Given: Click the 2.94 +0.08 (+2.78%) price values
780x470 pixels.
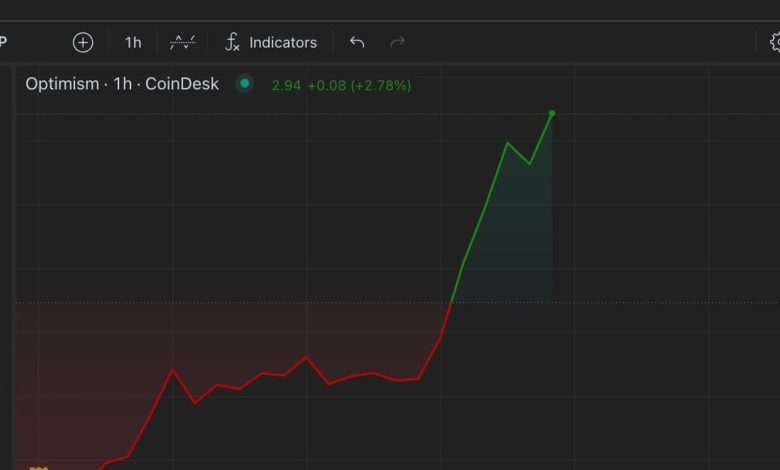Looking at the screenshot, I should (341, 85).
